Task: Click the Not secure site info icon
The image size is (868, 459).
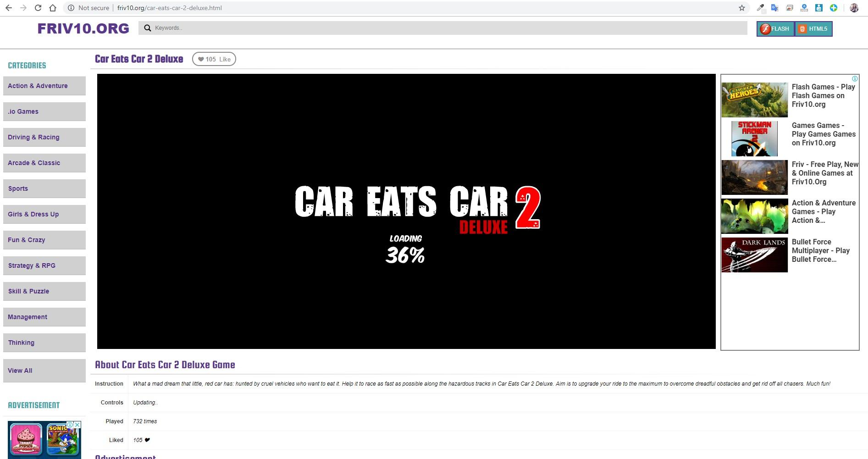Action: coord(71,8)
